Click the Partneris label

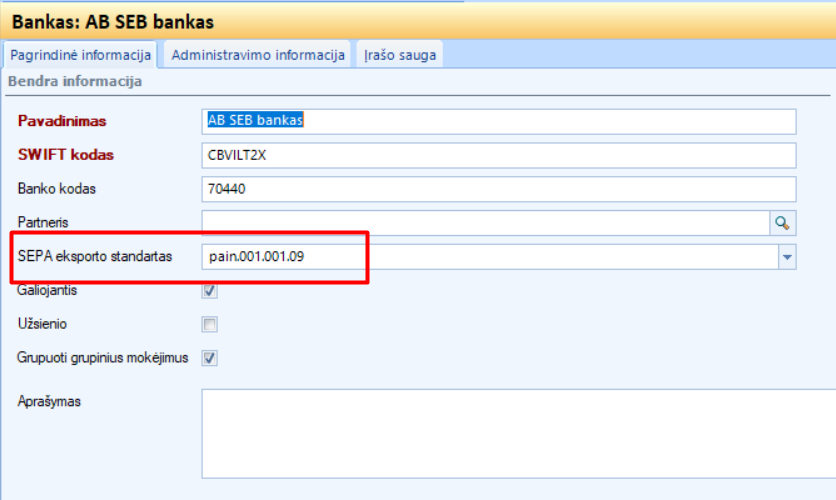(x=43, y=222)
